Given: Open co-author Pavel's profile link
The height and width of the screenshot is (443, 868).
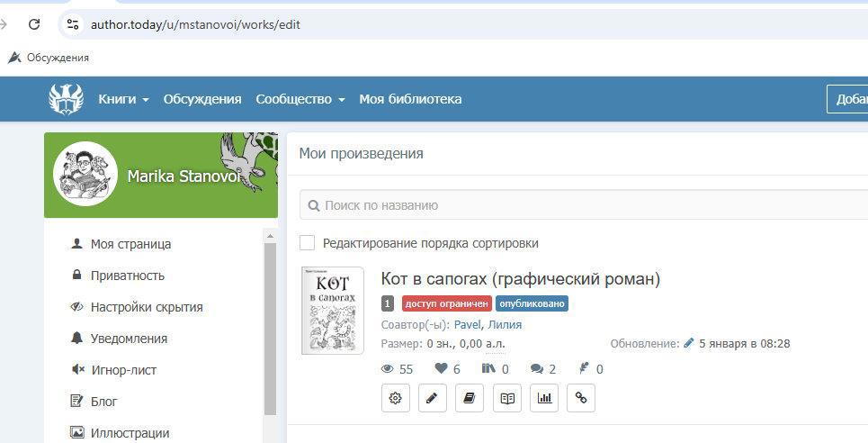Looking at the screenshot, I should pyautogui.click(x=467, y=324).
